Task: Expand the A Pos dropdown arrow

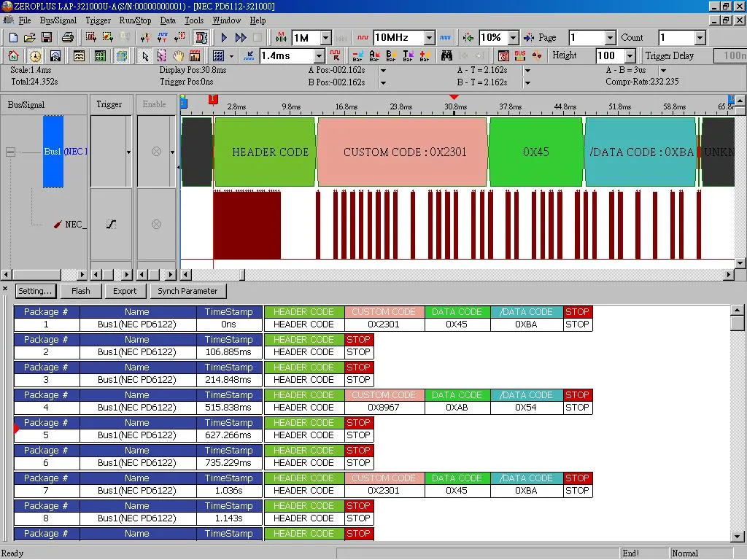Action: click(x=383, y=71)
